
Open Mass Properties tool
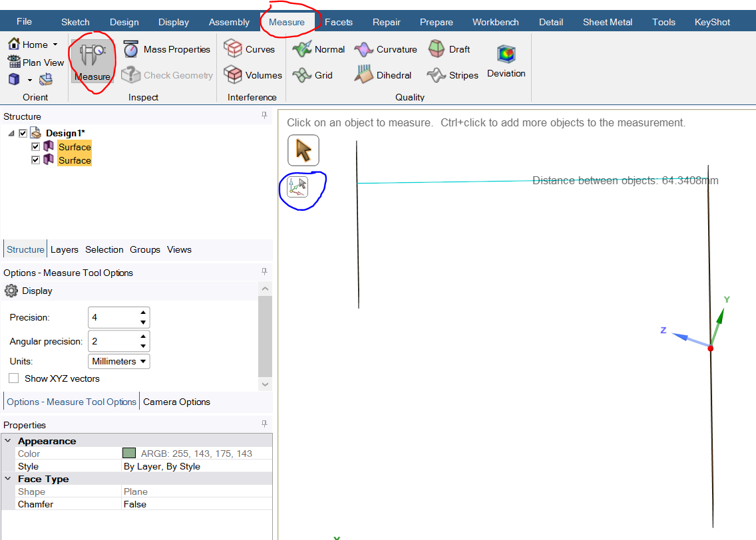click(x=167, y=49)
